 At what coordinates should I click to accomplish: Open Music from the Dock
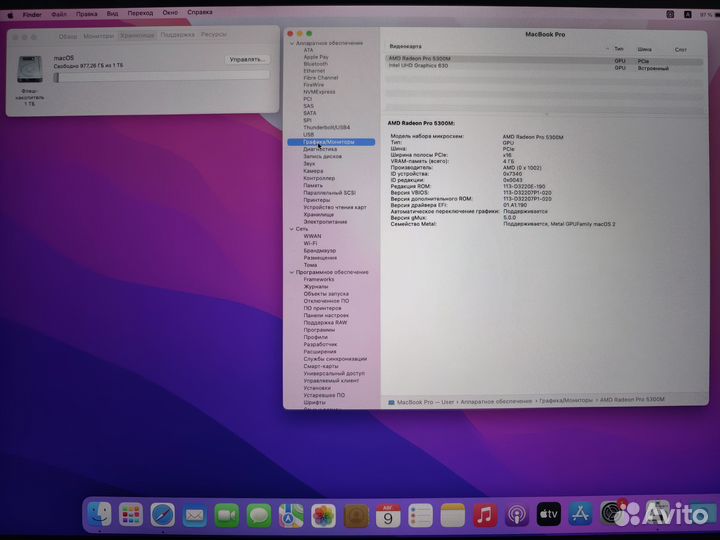(x=485, y=515)
